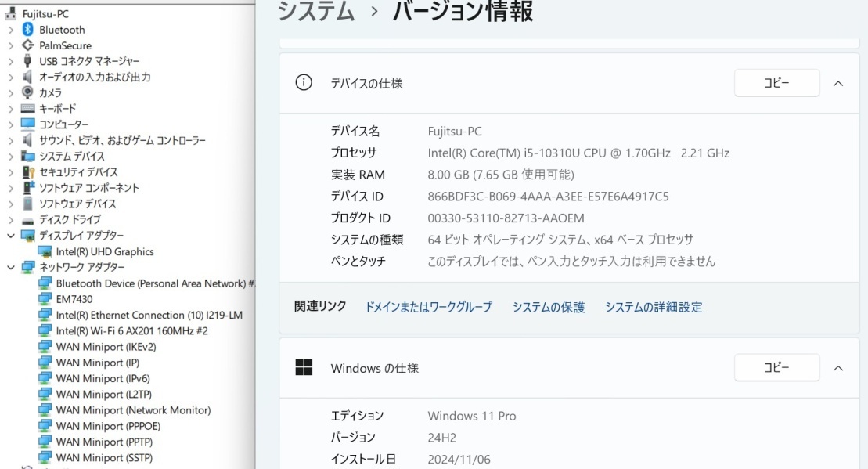Click the 実装 RAM value 8.00 GB

(501, 175)
